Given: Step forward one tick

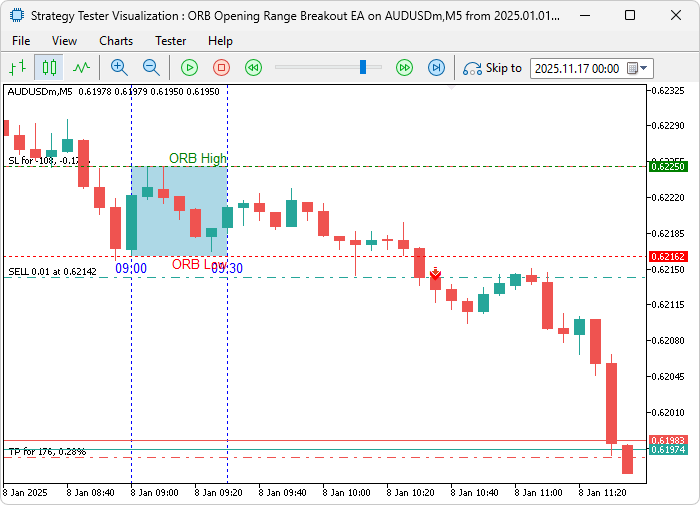Looking at the screenshot, I should [436, 68].
